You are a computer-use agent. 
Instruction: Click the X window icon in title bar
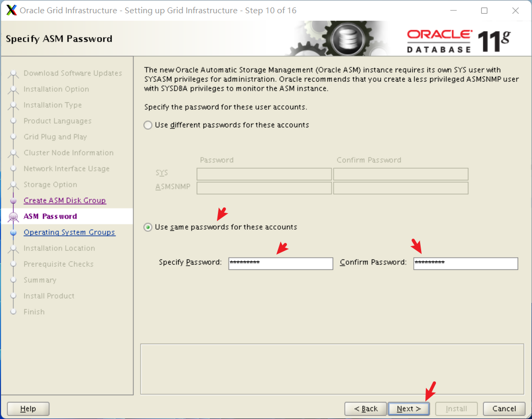click(x=12, y=10)
